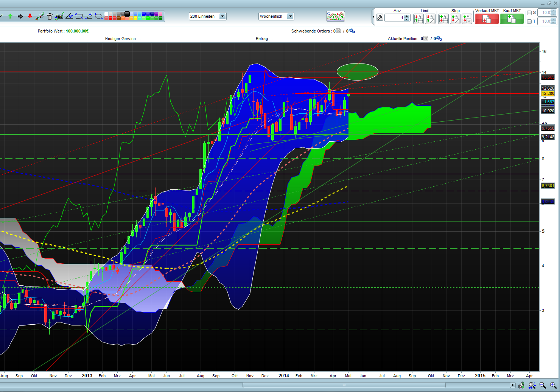Select the trend channel lines tool
This screenshot has height=392, width=560.
click(40, 16)
